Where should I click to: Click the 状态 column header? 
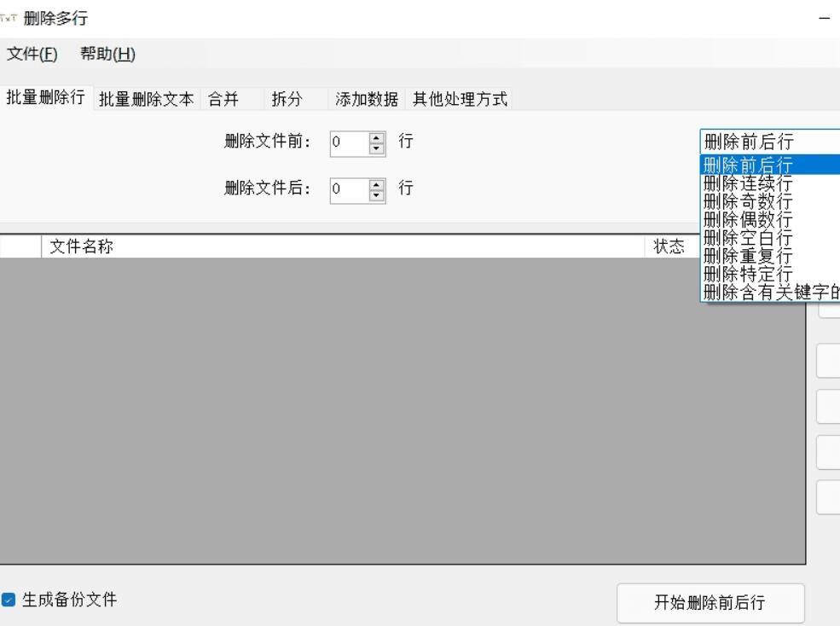(672, 246)
